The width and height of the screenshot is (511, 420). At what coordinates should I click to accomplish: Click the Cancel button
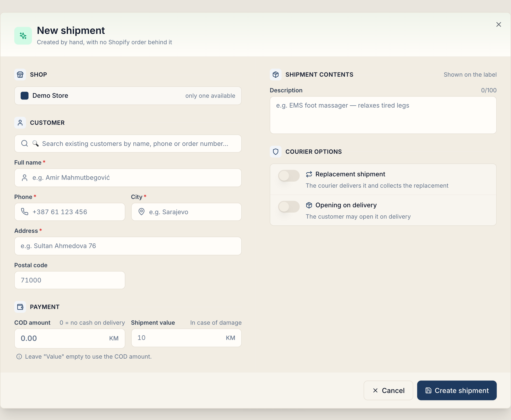(388, 391)
